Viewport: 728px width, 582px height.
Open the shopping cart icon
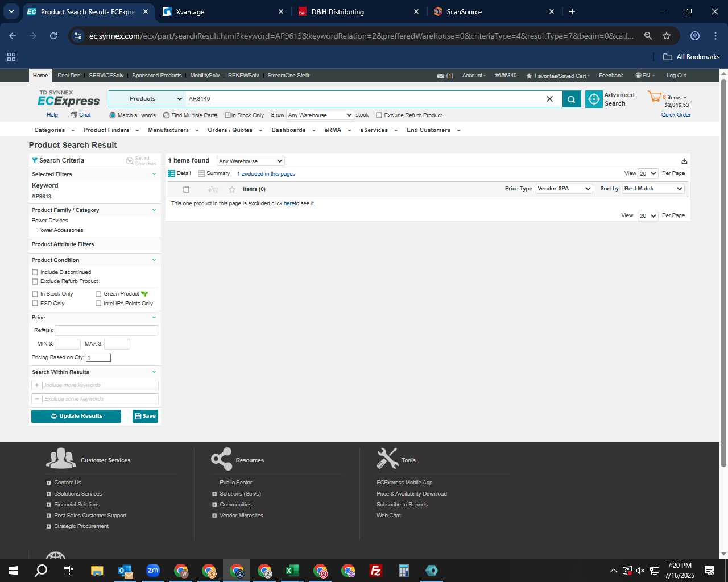coord(655,97)
